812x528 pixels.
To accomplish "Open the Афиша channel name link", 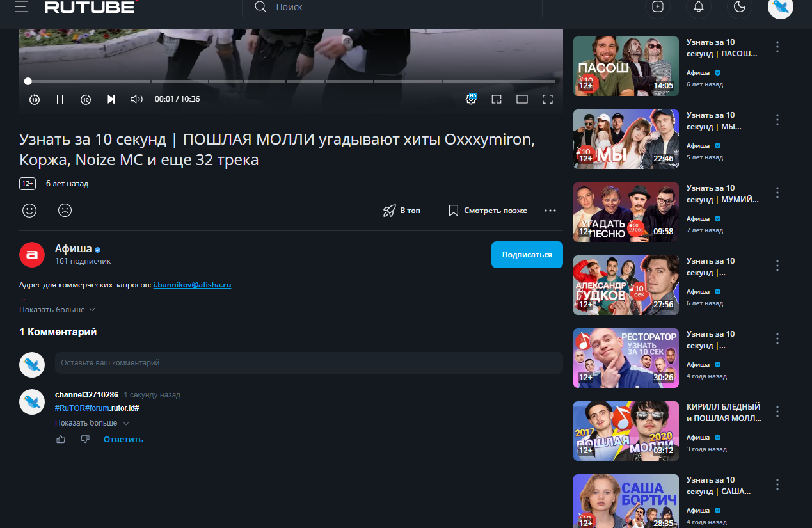I will 73,249.
